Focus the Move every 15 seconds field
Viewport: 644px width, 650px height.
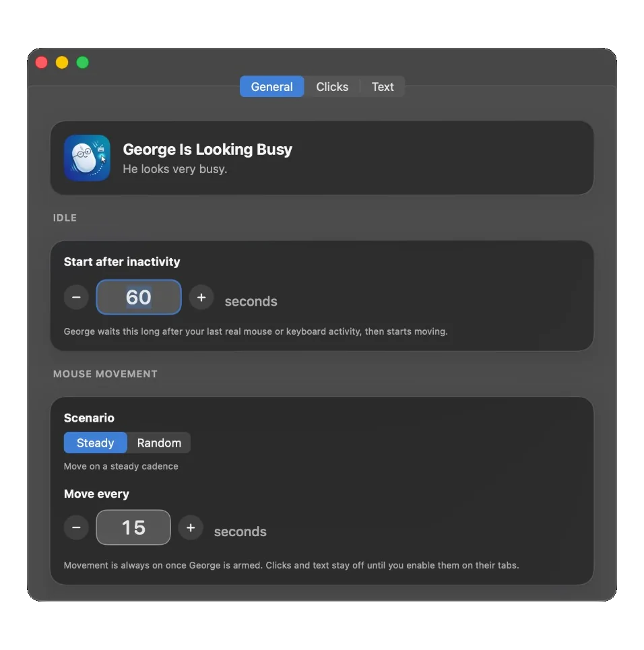tap(133, 527)
